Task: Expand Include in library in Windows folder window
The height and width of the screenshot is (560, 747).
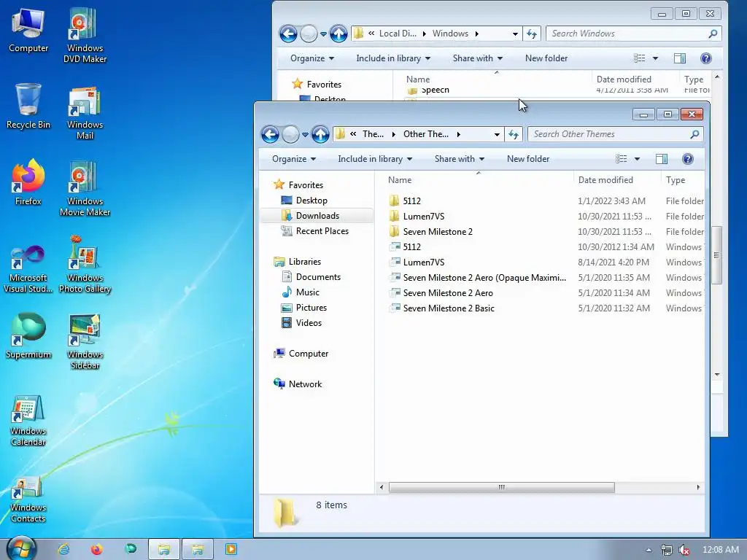Action: click(x=393, y=58)
